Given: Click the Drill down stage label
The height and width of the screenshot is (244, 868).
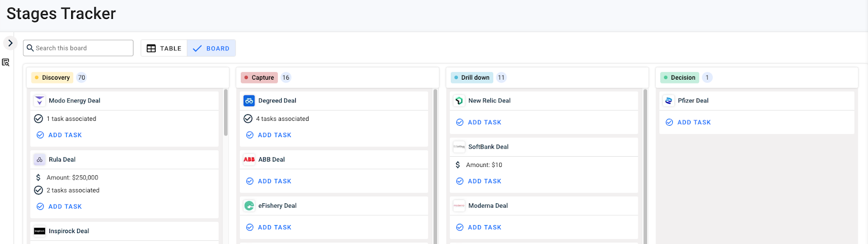Looking at the screenshot, I should pyautogui.click(x=472, y=78).
